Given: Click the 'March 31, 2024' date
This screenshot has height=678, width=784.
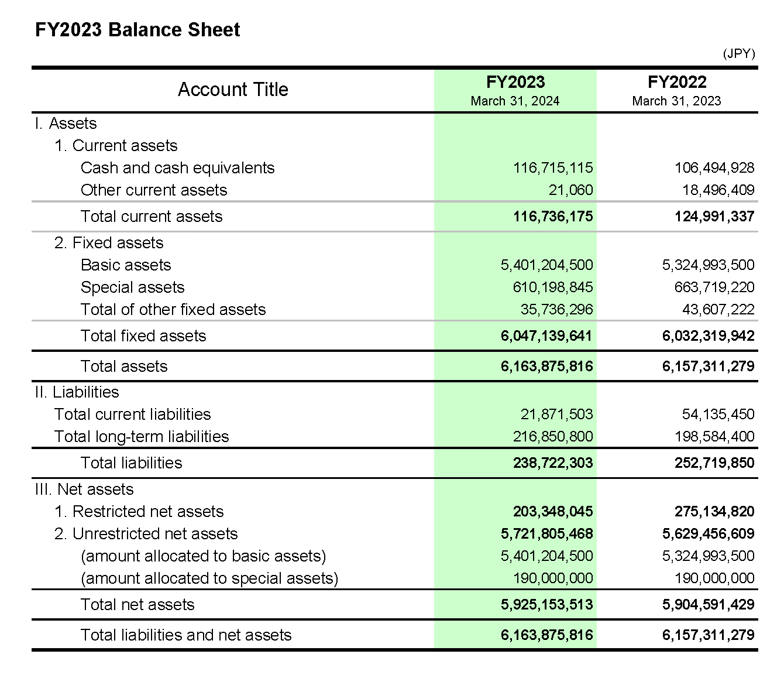Looking at the screenshot, I should (x=515, y=101).
